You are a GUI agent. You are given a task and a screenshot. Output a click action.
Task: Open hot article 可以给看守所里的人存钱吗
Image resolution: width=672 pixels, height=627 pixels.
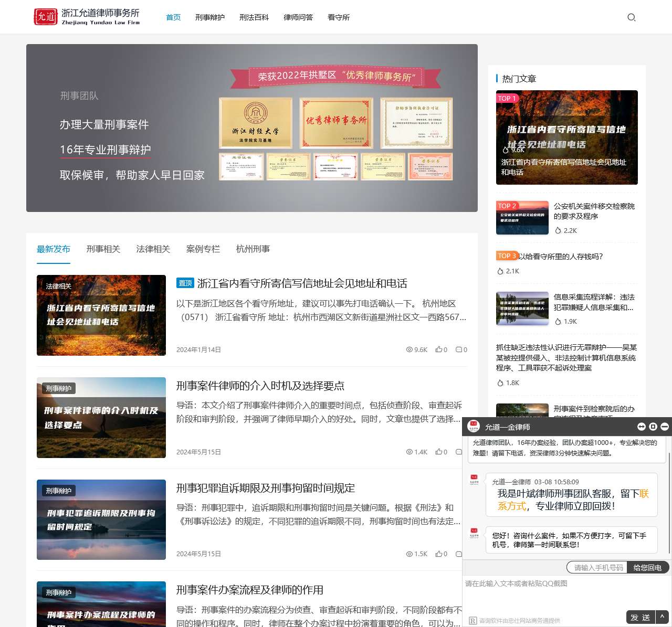[x=561, y=256]
